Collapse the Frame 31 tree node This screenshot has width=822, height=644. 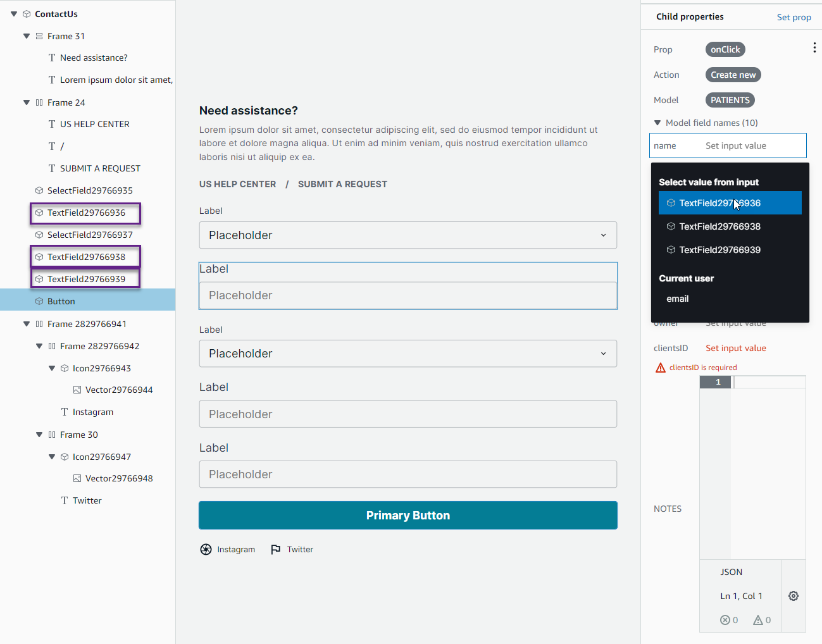click(26, 35)
